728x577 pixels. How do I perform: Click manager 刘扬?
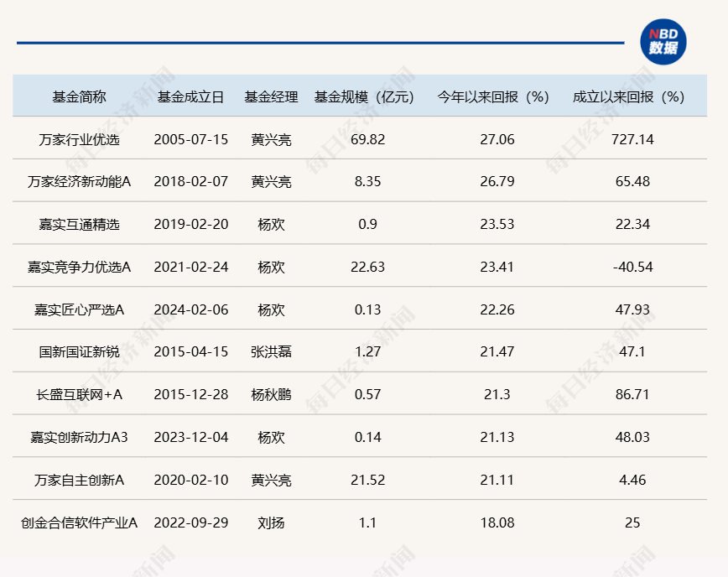click(x=271, y=522)
